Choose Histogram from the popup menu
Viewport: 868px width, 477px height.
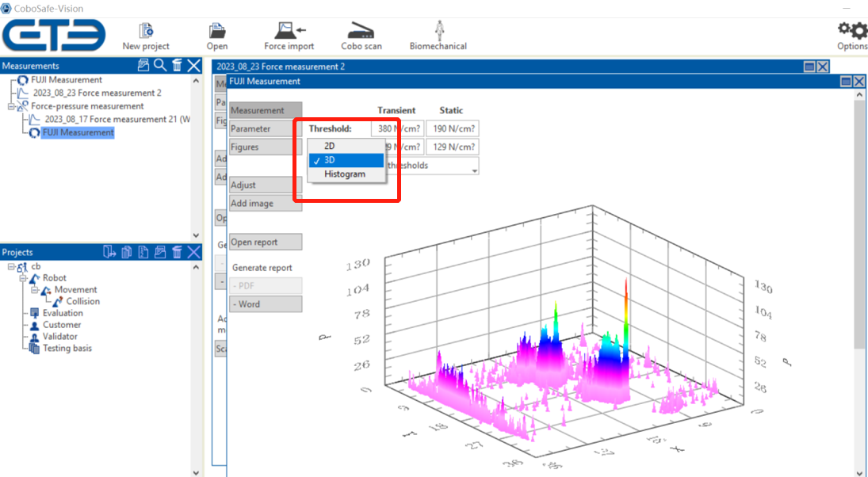(345, 174)
